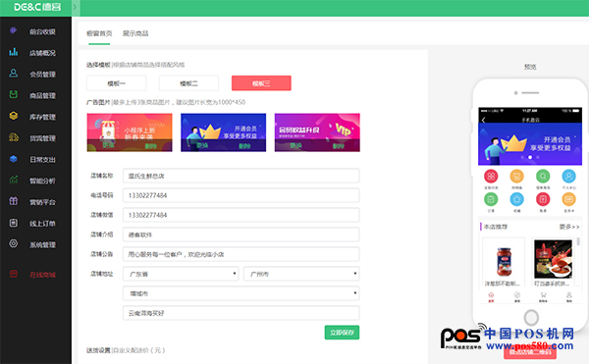
Task: Choose template option 模板二
Action: click(x=188, y=83)
